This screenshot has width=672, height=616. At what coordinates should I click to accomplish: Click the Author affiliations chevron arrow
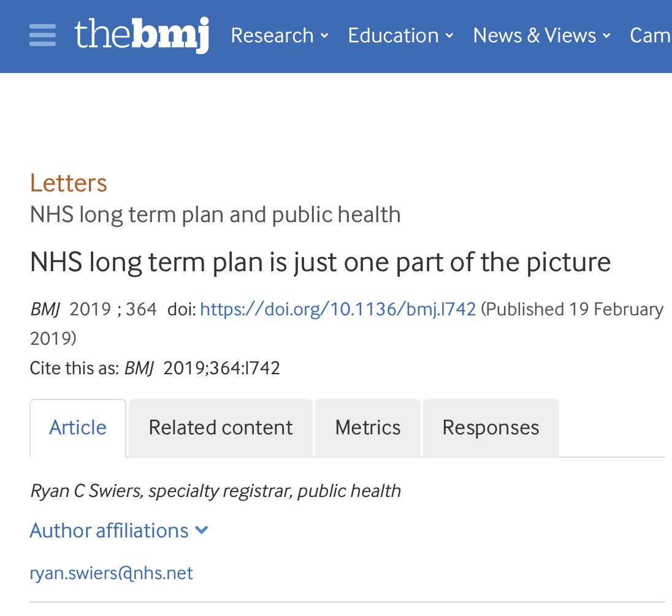click(202, 530)
